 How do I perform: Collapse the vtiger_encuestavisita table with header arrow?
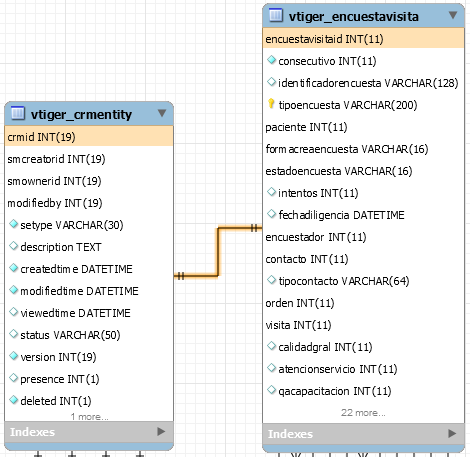[x=453, y=15]
